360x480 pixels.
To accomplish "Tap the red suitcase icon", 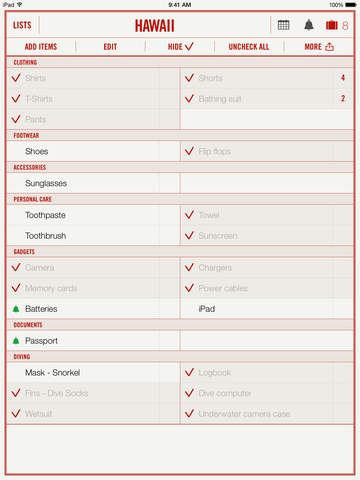I will (x=332, y=25).
